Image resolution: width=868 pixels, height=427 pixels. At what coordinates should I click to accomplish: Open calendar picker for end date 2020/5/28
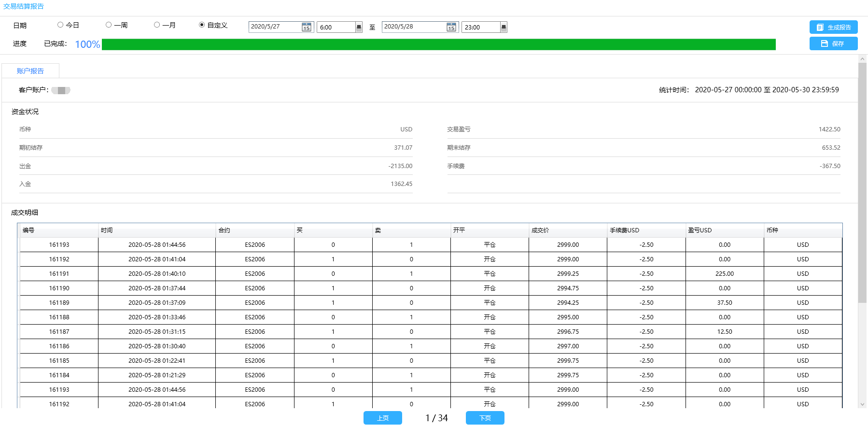point(451,28)
